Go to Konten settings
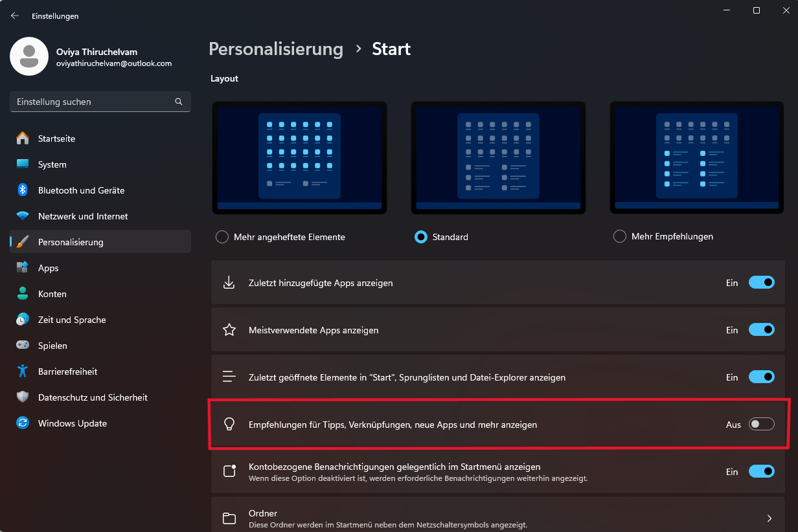Viewport: 798px width, 532px height. click(x=100, y=294)
